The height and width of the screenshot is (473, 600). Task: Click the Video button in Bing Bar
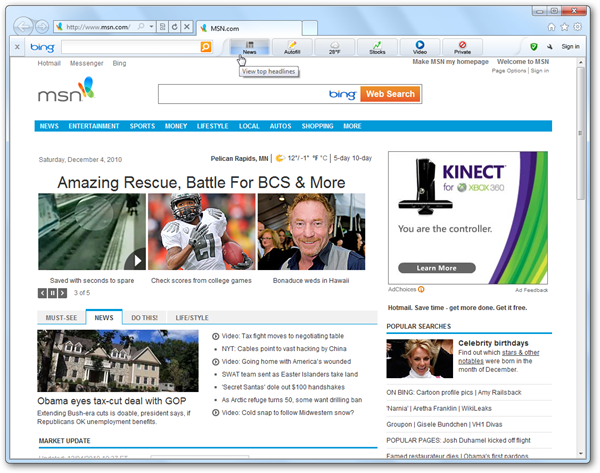pos(419,47)
